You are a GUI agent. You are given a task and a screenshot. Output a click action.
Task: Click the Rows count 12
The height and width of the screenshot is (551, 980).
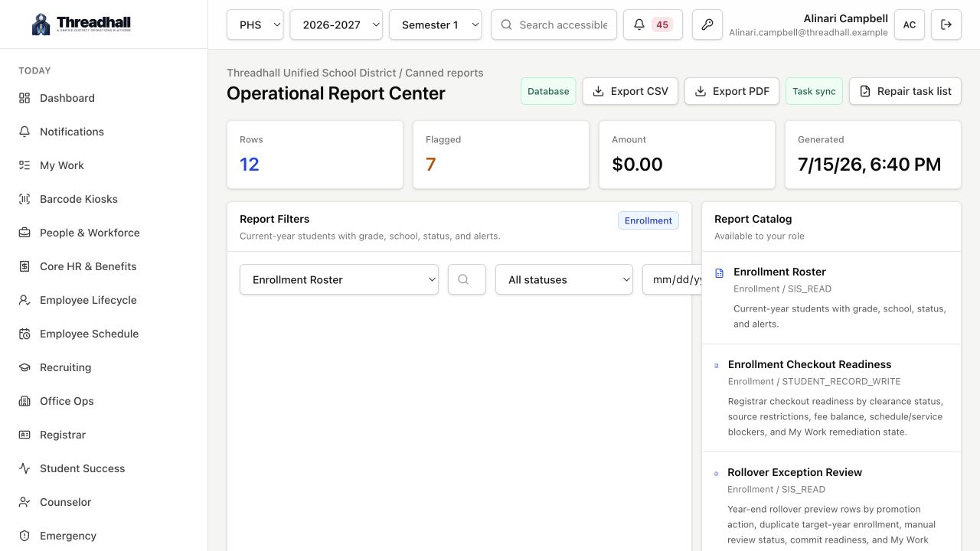250,164
